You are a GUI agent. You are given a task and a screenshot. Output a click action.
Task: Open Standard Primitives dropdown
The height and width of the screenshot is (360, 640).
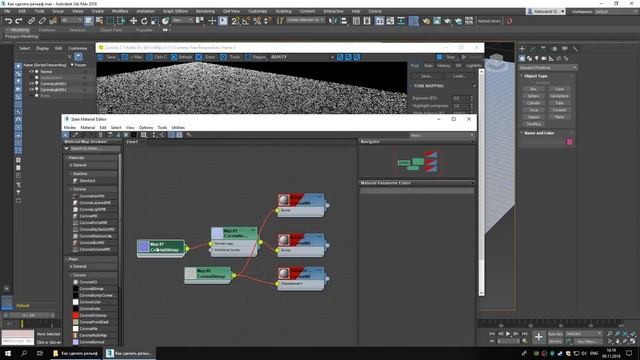tap(548, 68)
